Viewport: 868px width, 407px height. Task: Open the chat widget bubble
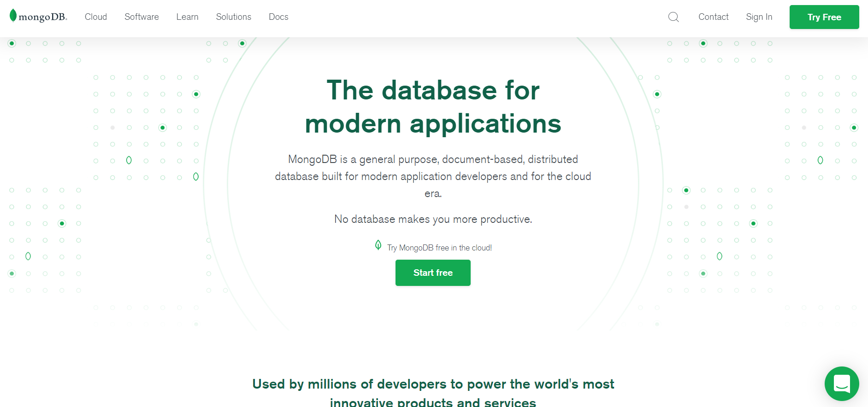[x=842, y=384]
